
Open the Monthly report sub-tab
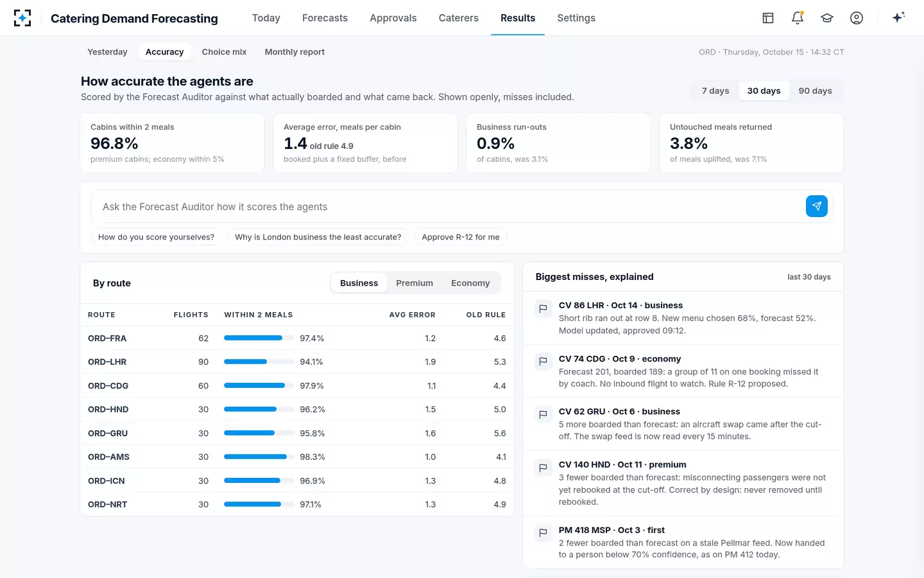[x=295, y=52]
